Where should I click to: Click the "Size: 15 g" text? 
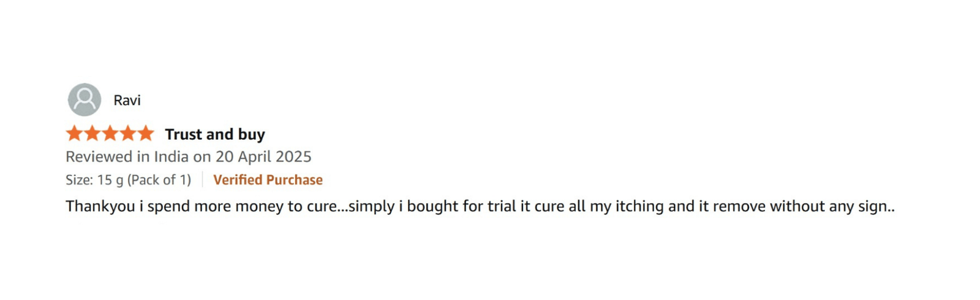click(94, 180)
